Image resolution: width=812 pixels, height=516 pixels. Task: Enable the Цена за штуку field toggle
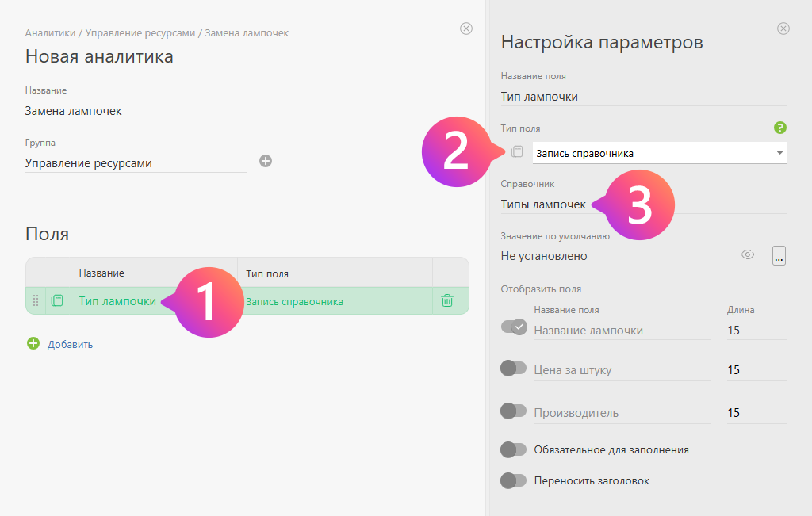[x=514, y=369]
